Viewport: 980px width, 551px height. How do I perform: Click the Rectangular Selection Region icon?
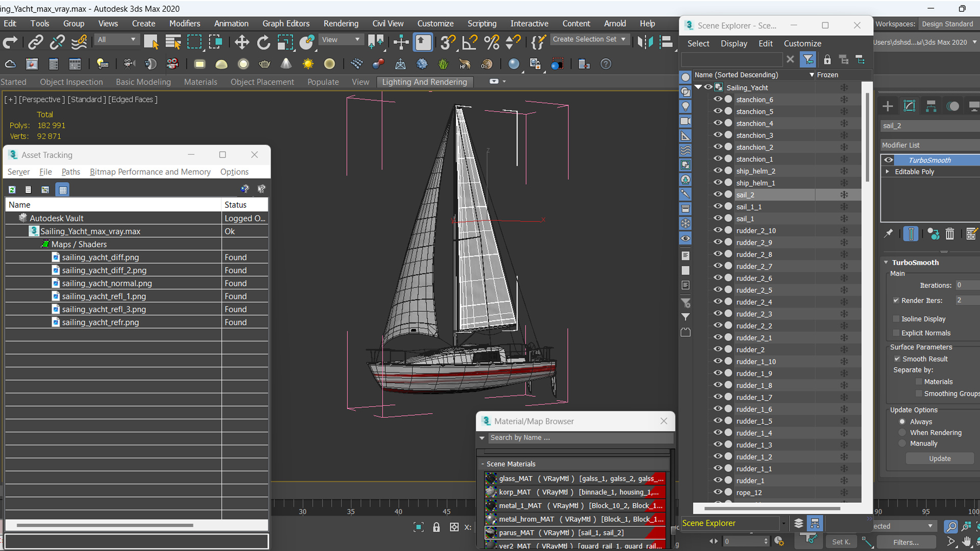[x=194, y=42]
